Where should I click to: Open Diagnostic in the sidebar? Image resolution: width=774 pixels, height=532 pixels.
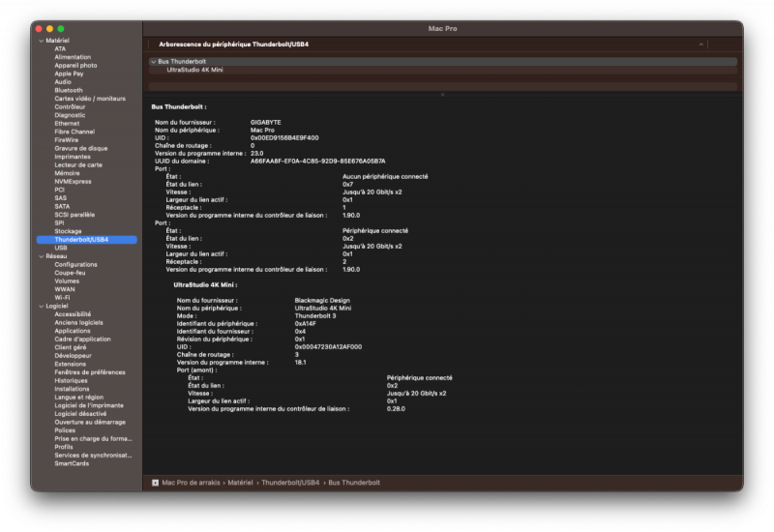70,115
